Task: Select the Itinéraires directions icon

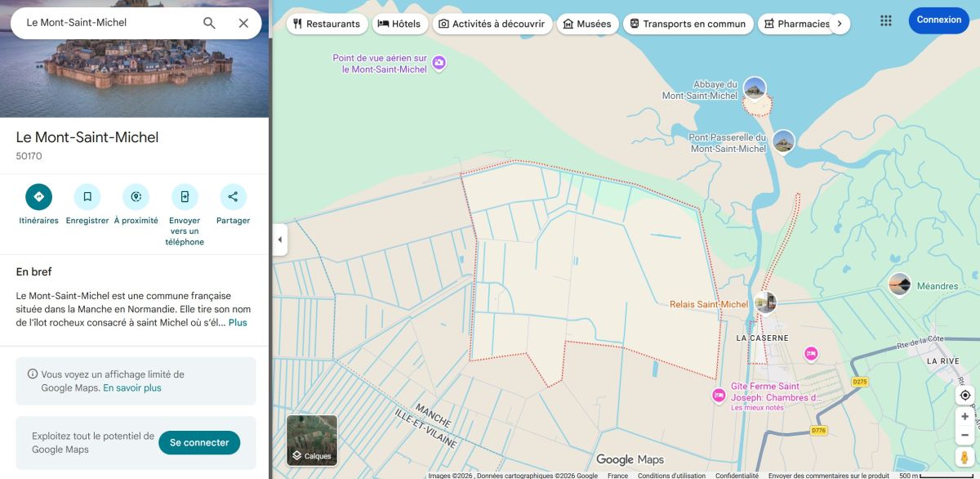Action: [38, 196]
